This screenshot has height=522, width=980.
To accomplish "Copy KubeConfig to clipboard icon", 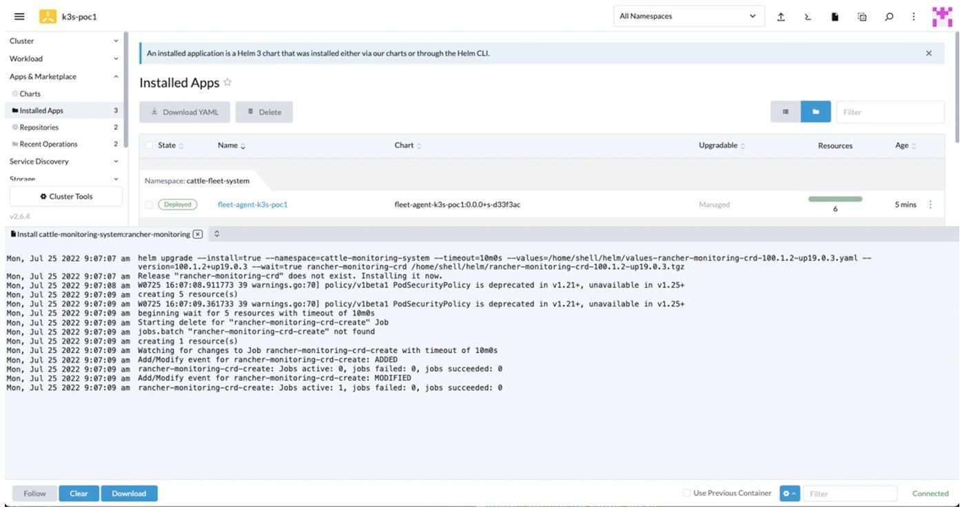I will [861, 17].
